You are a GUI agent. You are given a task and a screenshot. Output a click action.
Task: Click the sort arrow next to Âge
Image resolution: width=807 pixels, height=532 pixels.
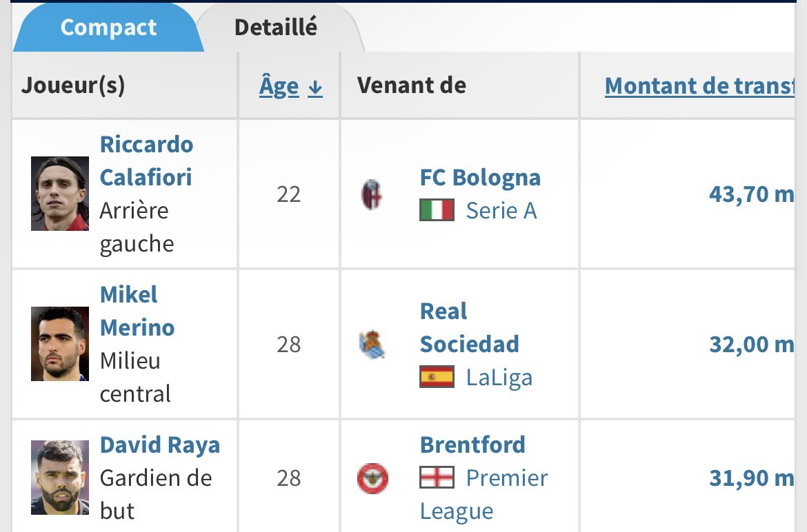[x=315, y=88]
